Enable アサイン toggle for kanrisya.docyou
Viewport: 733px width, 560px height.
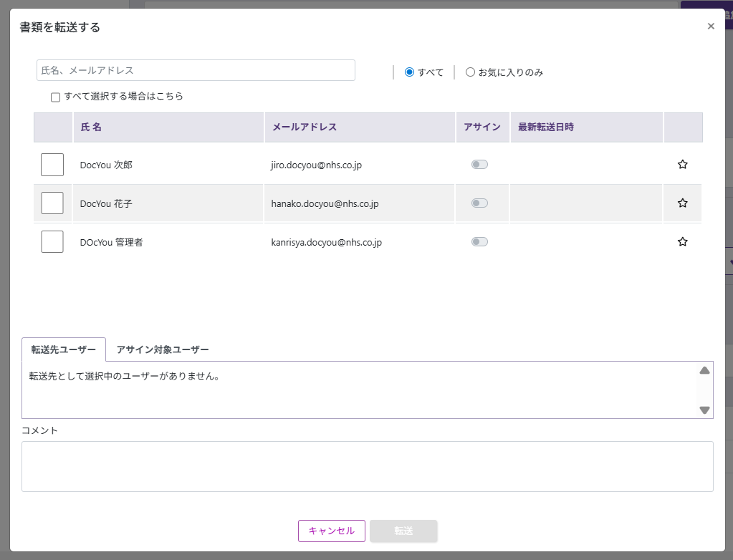click(x=479, y=242)
